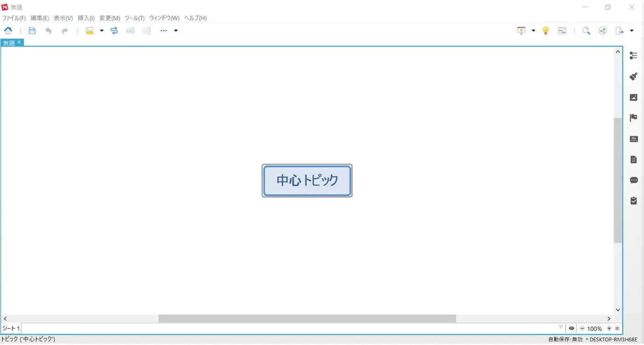The height and width of the screenshot is (345, 644).
Task: Open the 表示(V) menu
Action: pos(63,18)
